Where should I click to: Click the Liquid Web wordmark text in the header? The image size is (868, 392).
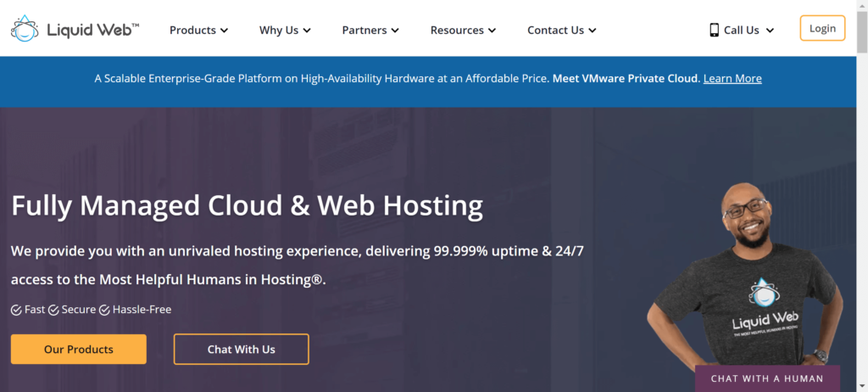[93, 30]
